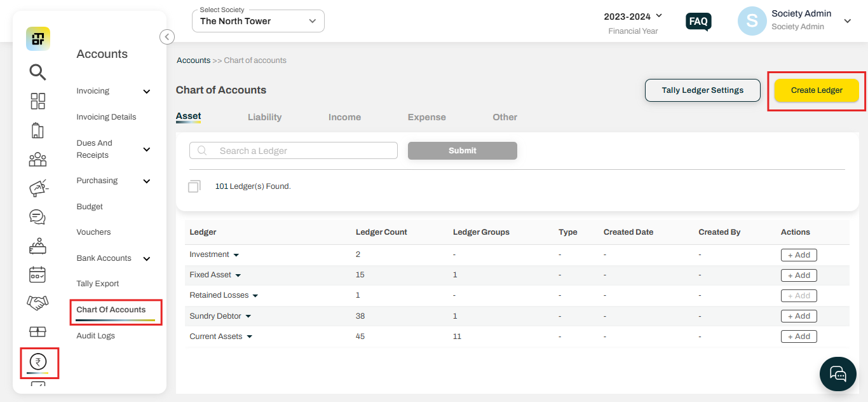Open Invoicing Details in Accounts menu
This screenshot has width=868, height=402.
(x=106, y=117)
